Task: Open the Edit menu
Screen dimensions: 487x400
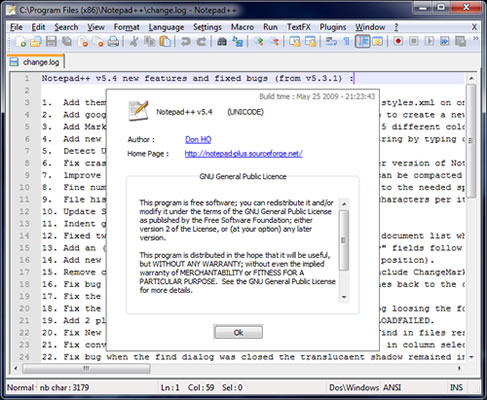Action: point(38,27)
